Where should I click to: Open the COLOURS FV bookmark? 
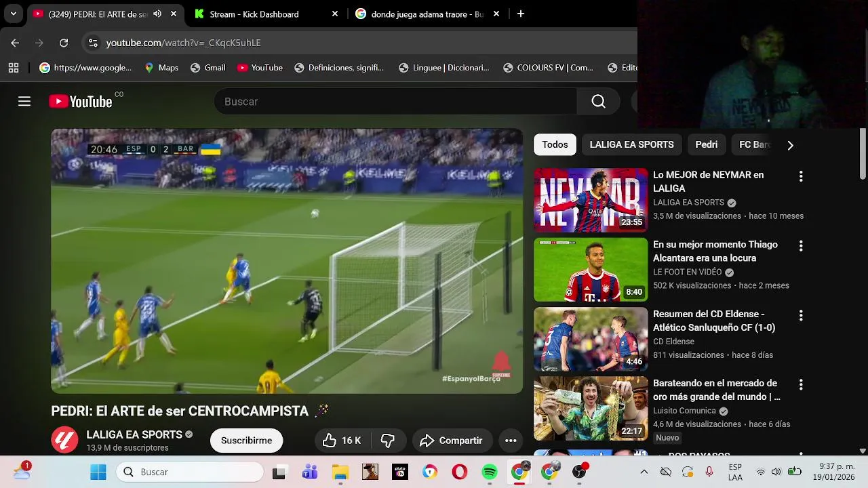tap(548, 68)
